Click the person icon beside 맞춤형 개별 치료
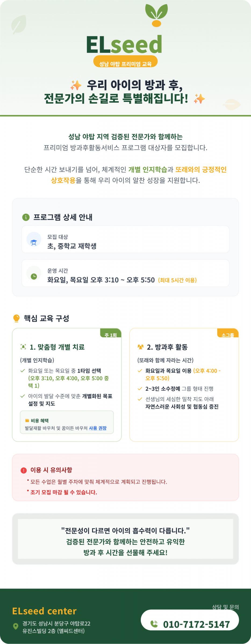Viewport: 251px width, 644px height. click(x=23, y=347)
